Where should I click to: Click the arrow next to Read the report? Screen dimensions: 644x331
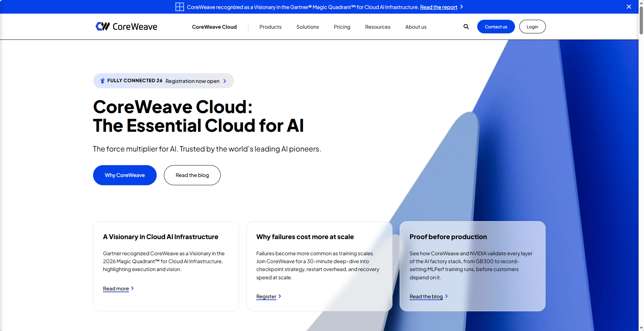[462, 7]
